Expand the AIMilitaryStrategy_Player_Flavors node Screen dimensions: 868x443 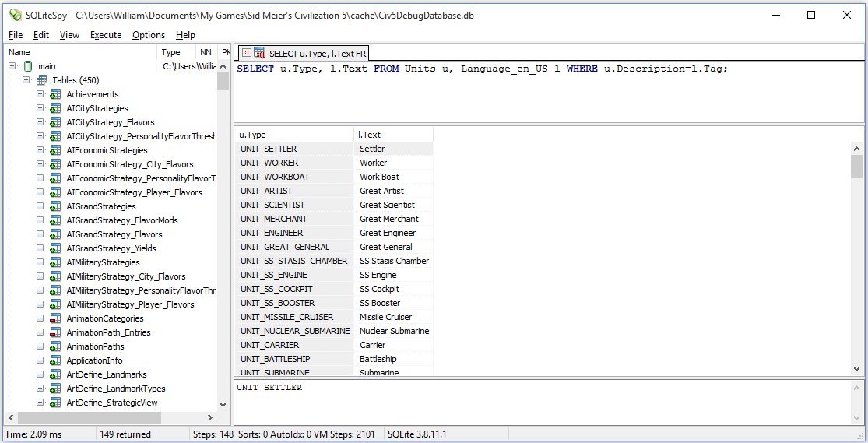pos(40,304)
